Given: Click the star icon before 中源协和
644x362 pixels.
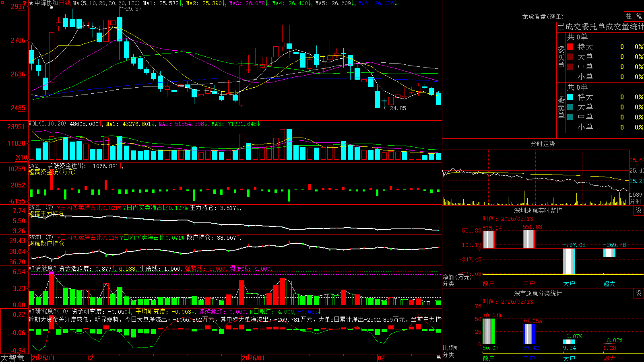Looking at the screenshot, I should pos(31,3).
